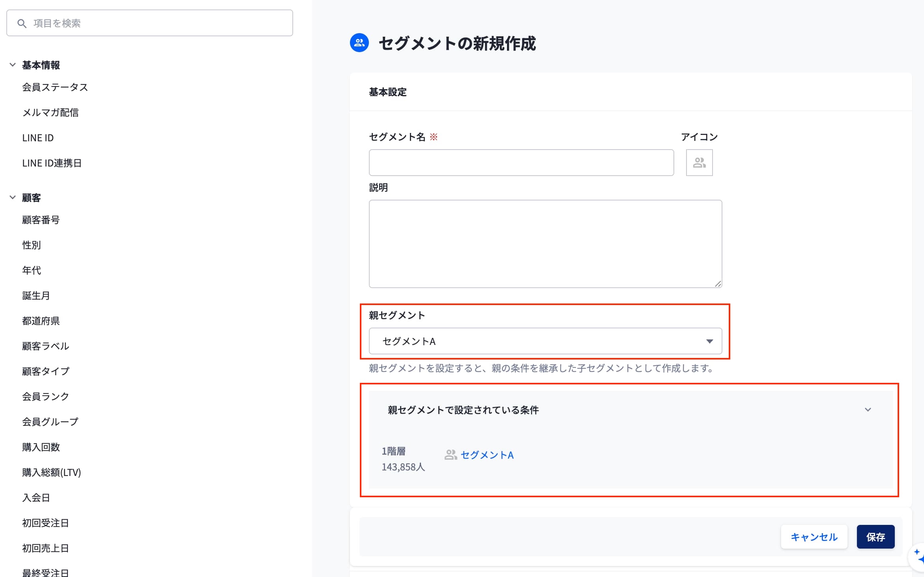Viewport: 924px width, 577px height.
Task: Click the people icon beside セグメントA link
Action: click(x=450, y=455)
